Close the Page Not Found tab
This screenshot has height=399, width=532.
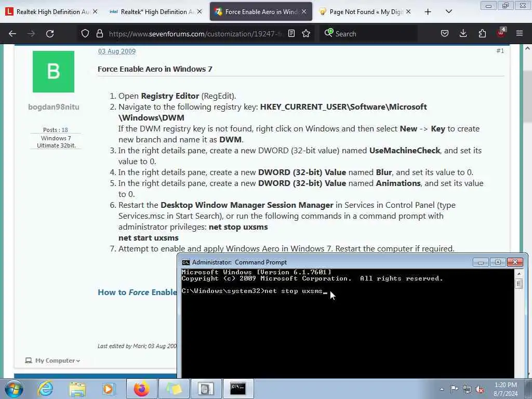[x=408, y=12]
